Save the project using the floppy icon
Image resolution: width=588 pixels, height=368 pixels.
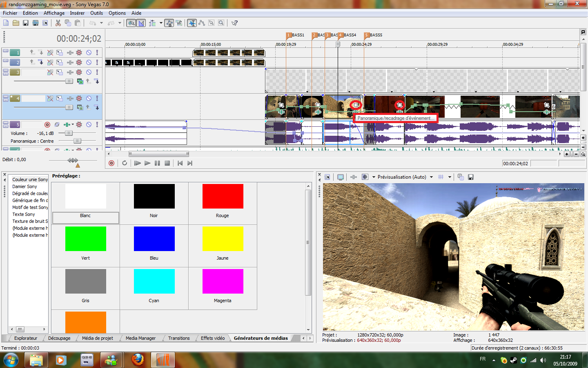coord(26,23)
